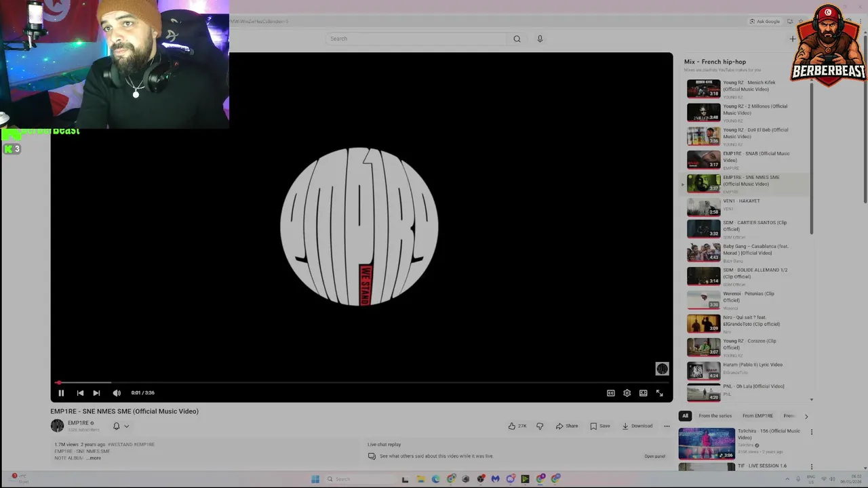Click the EMP1RE watermark in the player corner
Image resolution: width=868 pixels, height=488 pixels.
662,369
